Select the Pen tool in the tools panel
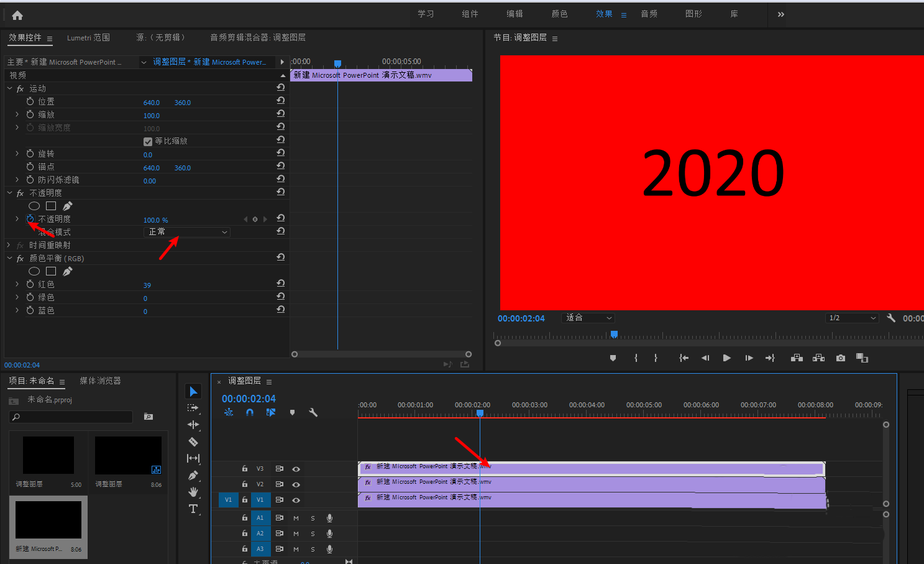Viewport: 924px width, 564px height. coord(193,476)
